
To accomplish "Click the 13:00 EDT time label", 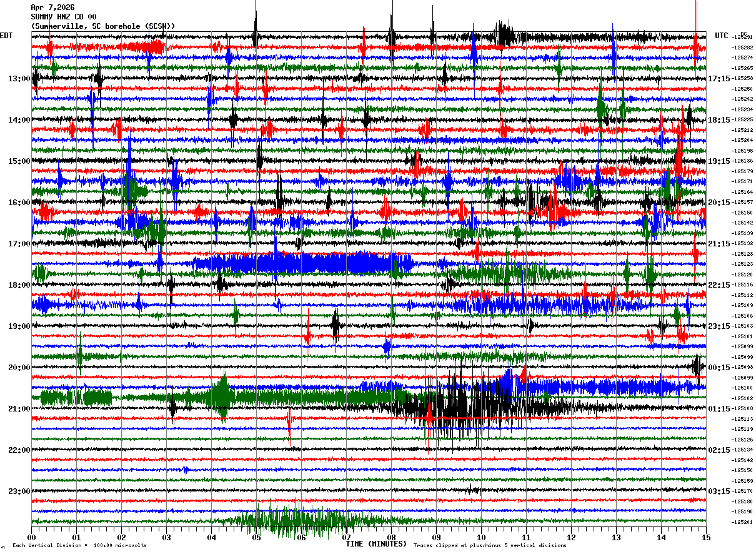I will [x=19, y=79].
